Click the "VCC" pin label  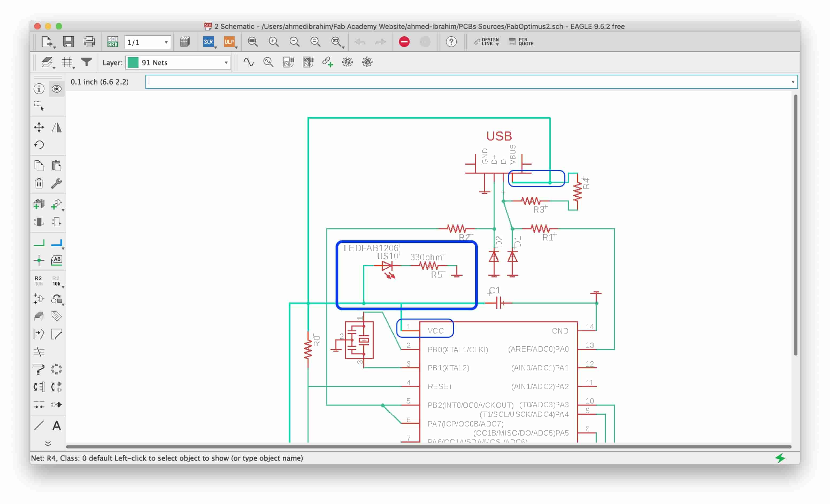436,331
